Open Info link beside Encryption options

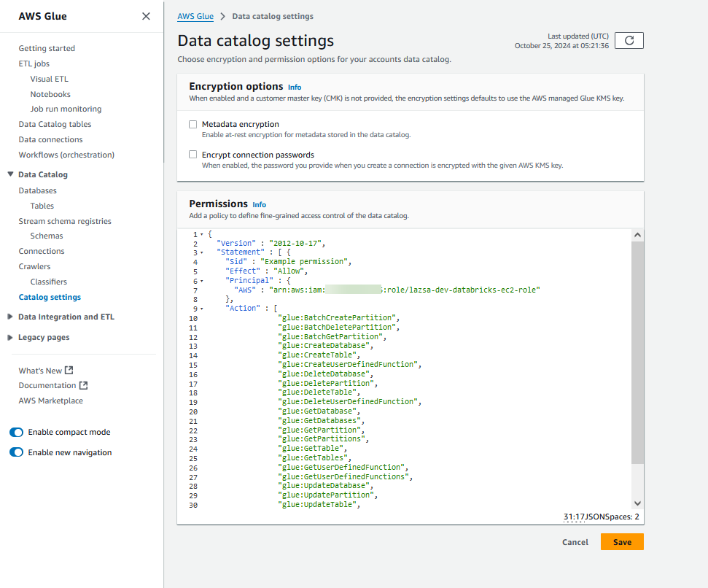pos(295,87)
